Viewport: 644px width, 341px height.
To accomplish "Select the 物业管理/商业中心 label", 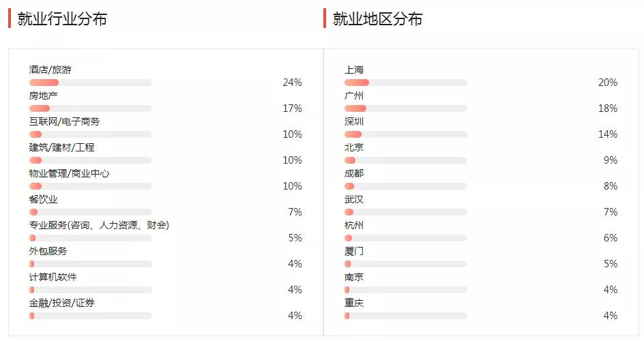I will point(69,173).
